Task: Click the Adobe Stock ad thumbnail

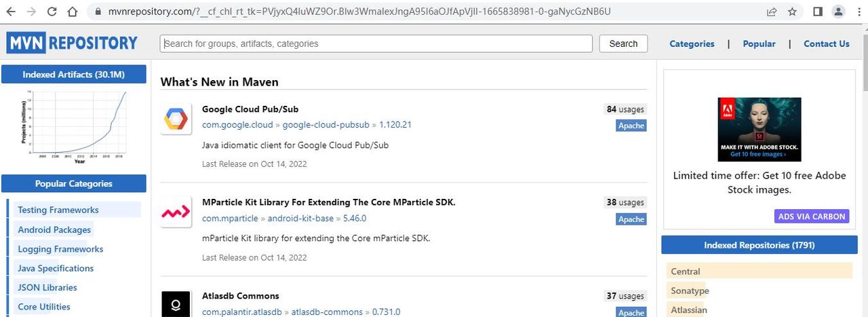Action: [x=759, y=129]
